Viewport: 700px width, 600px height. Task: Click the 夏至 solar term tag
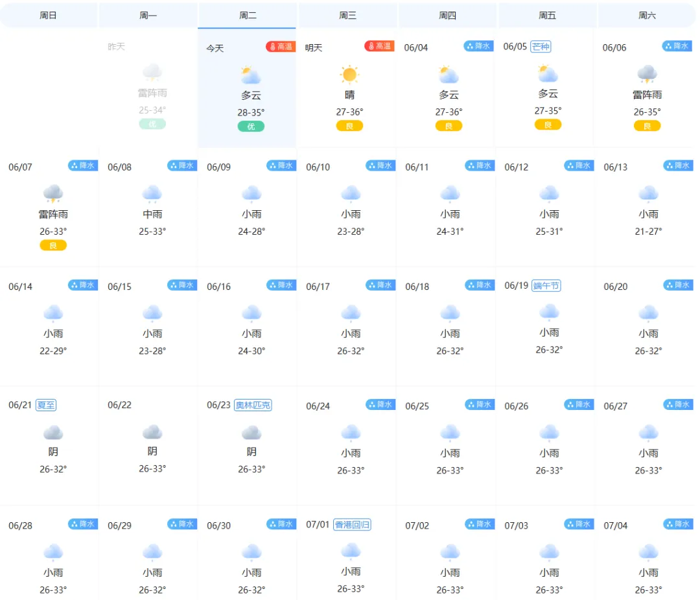pos(46,405)
